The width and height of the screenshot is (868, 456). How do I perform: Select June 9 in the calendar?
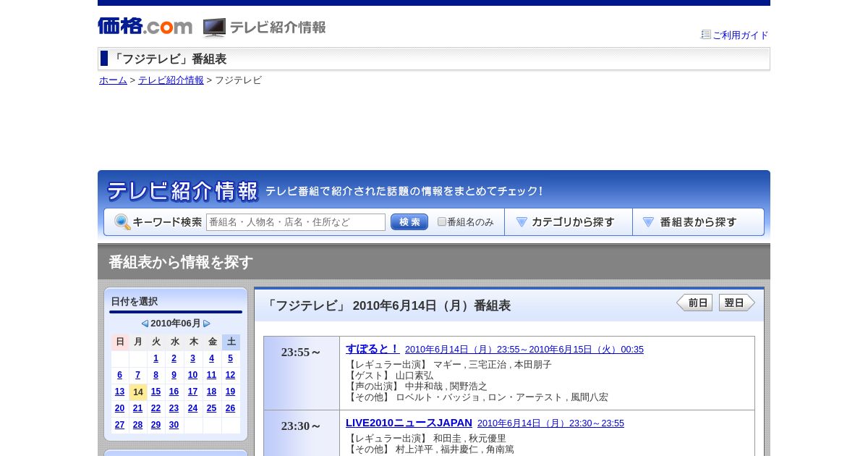[174, 375]
